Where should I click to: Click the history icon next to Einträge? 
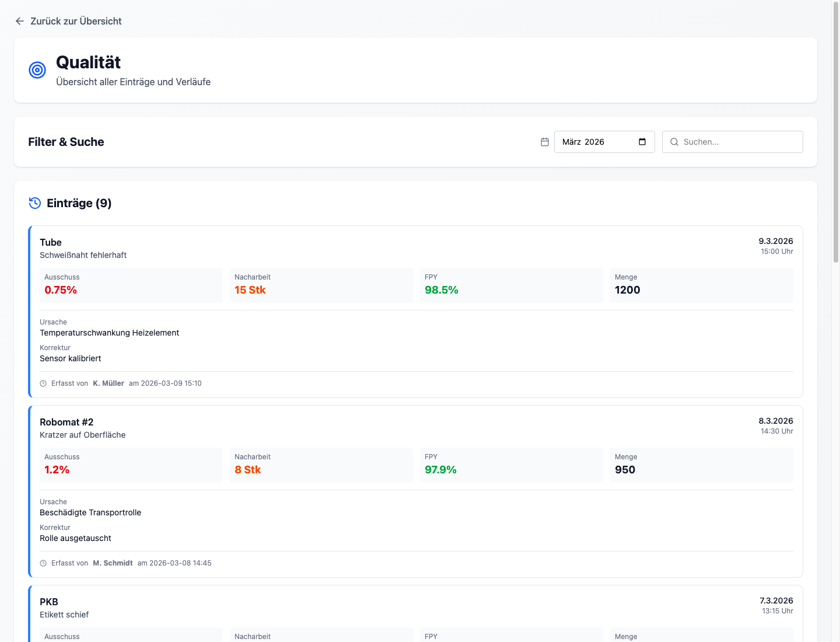pyautogui.click(x=35, y=203)
